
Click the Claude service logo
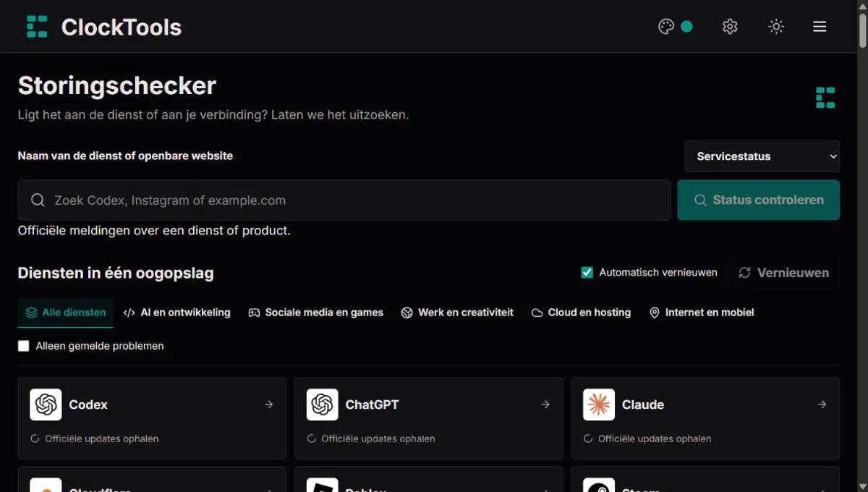(x=599, y=404)
